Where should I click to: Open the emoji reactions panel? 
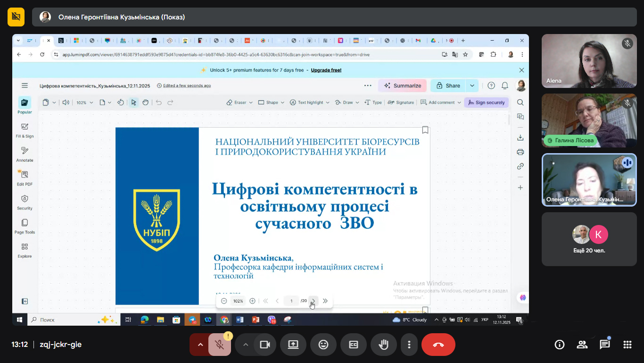tap(323, 345)
